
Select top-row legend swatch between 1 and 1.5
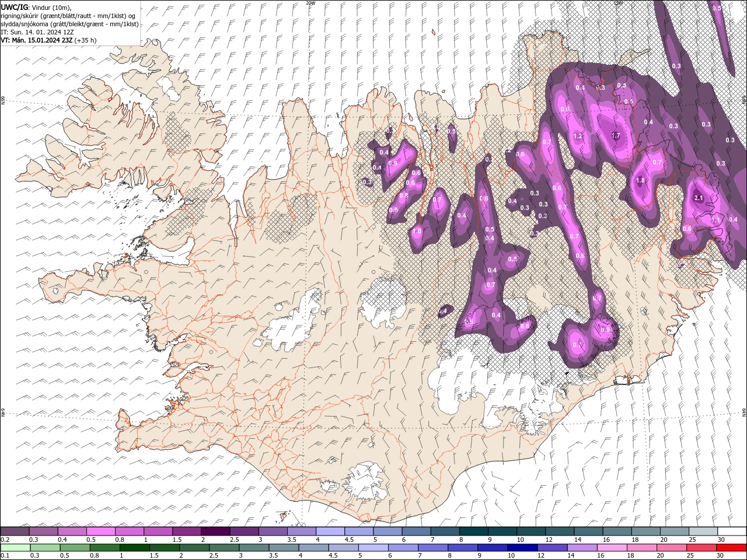point(158,531)
